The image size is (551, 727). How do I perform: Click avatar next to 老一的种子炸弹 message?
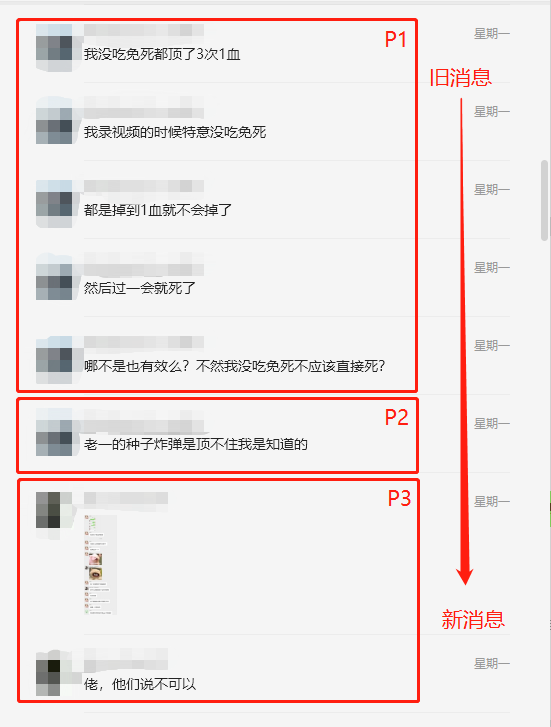pyautogui.click(x=54, y=432)
